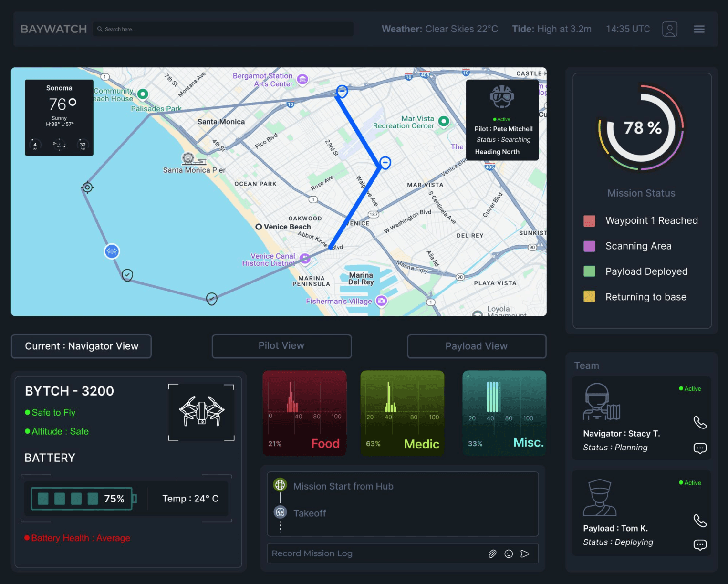The image size is (728, 584).
Task: Click the Venice Beach map label
Action: (287, 227)
